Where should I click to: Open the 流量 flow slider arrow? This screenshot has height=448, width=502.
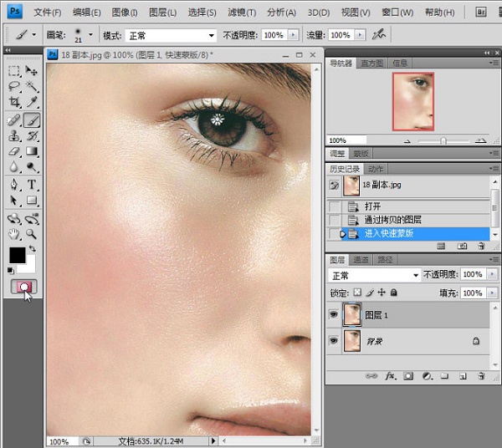click(360, 34)
